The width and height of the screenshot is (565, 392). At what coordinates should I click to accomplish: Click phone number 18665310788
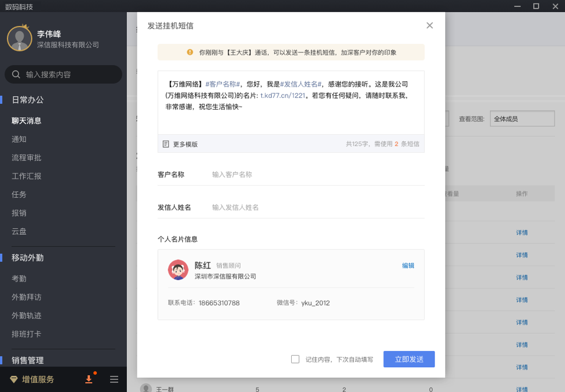point(219,303)
